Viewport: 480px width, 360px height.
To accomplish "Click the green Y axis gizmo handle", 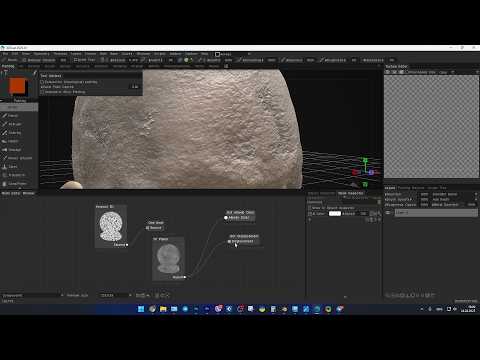I will [365, 161].
